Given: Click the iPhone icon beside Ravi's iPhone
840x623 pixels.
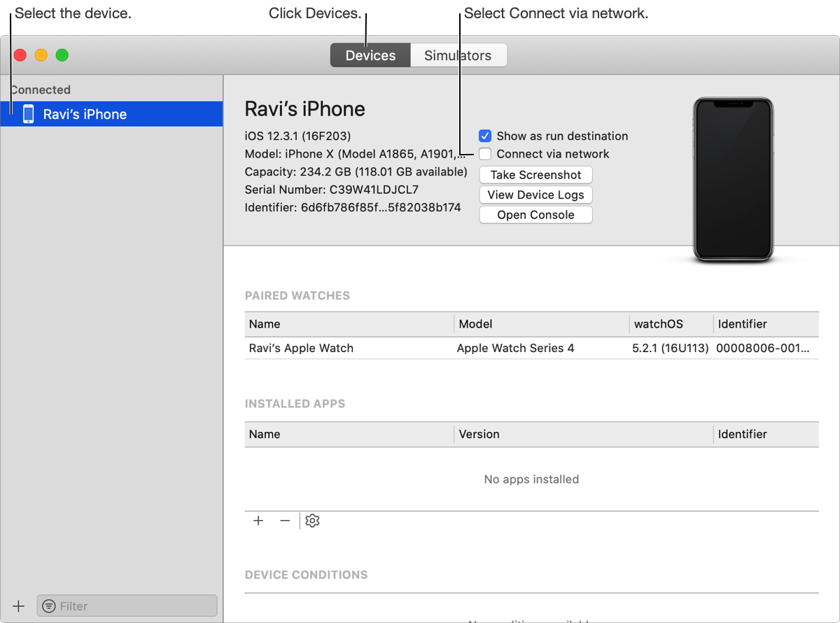Looking at the screenshot, I should (29, 113).
